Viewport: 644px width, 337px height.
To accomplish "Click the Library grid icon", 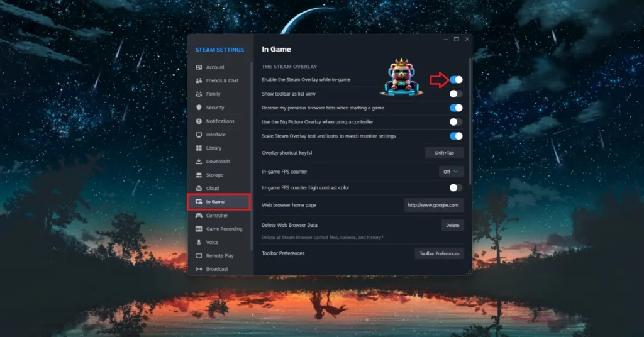I will click(199, 148).
